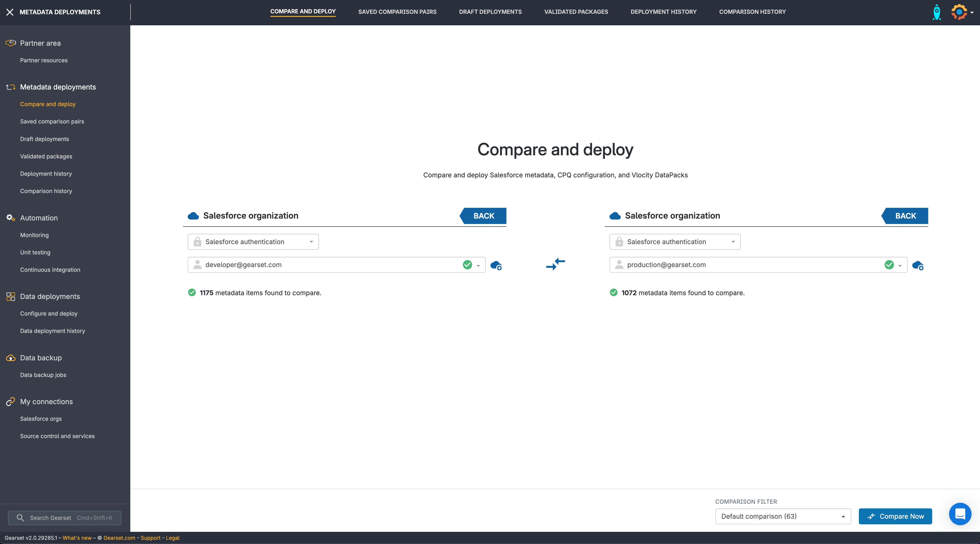This screenshot has width=980, height=544.
Task: Add new org via target cloud-plus icon
Action: (918, 265)
